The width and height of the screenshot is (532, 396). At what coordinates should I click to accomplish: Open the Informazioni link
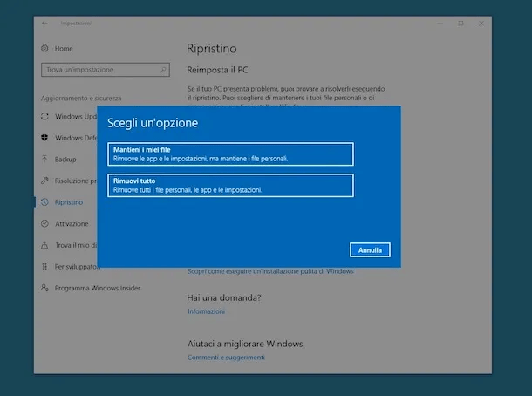tap(206, 311)
